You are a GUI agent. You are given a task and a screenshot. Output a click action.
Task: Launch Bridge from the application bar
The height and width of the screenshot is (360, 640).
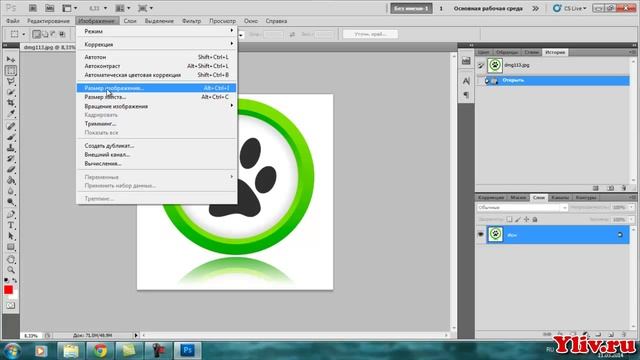coord(33,8)
